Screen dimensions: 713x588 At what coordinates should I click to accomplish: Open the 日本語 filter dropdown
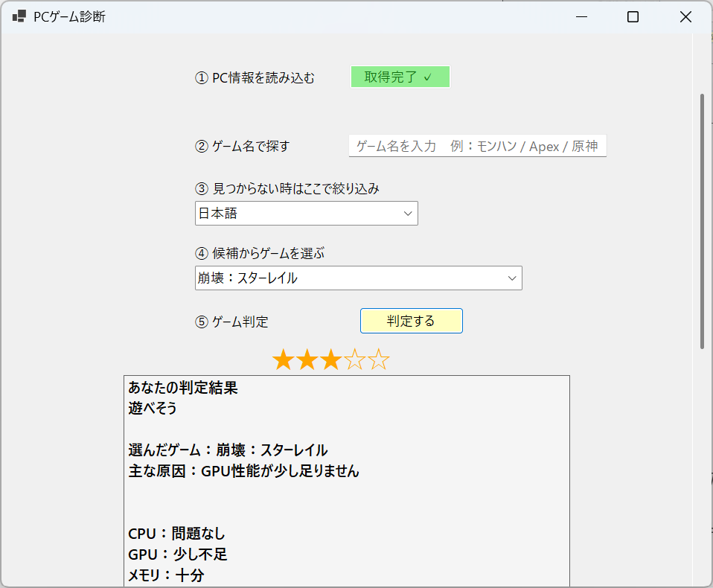307,214
